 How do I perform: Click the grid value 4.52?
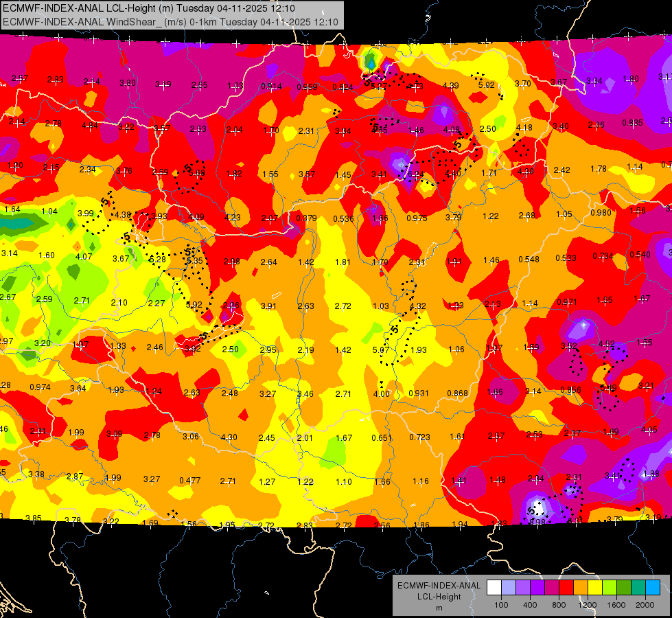coord(606,344)
